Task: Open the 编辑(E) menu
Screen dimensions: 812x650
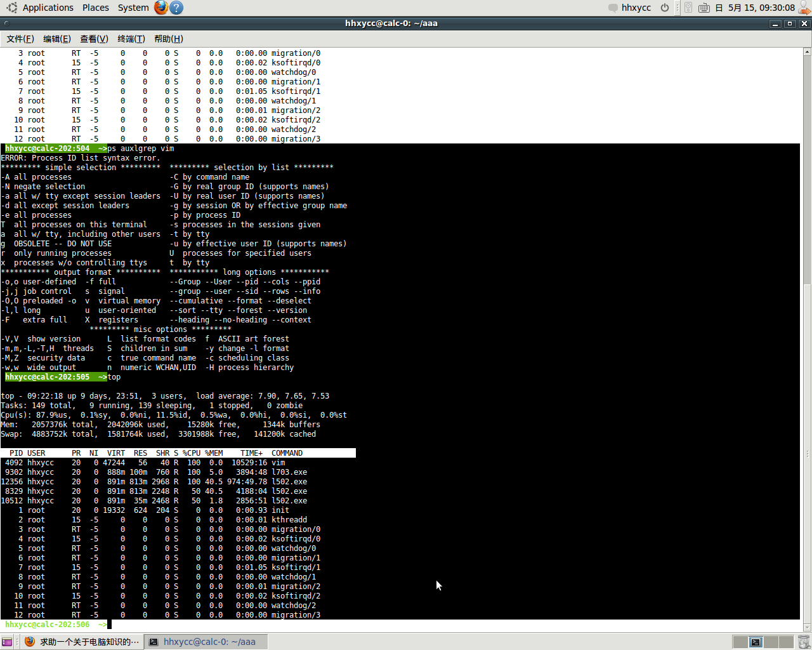Action: [57, 39]
